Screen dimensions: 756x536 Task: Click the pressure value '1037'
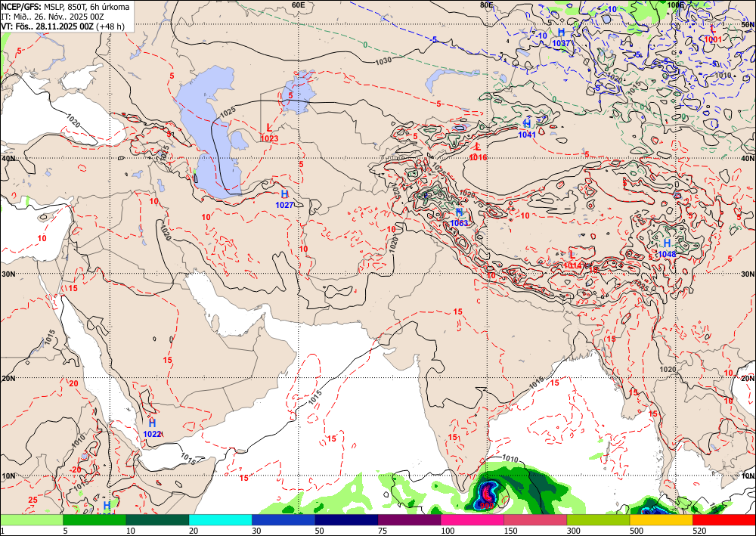click(x=561, y=43)
